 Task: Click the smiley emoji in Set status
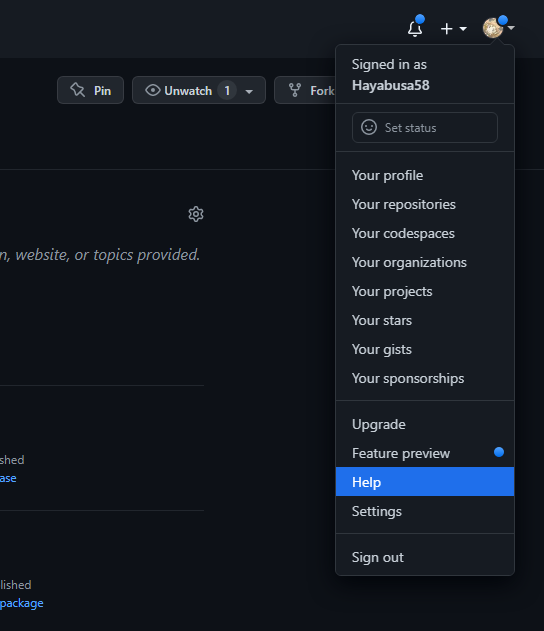[x=369, y=127]
